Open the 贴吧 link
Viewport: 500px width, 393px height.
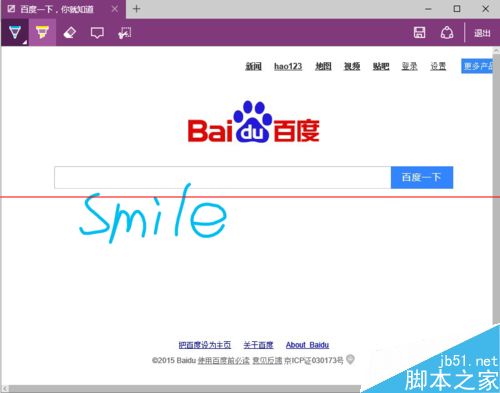(381, 66)
